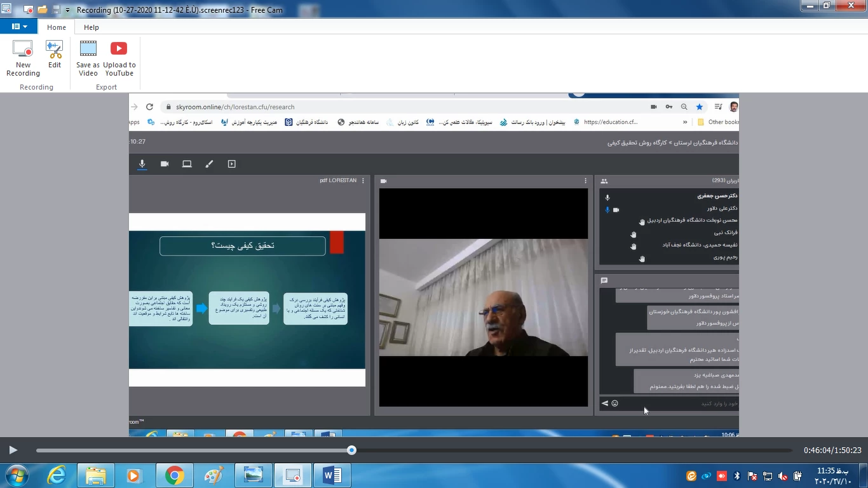868x488 pixels.
Task: Switch to the Help ribbon tab
Action: click(x=92, y=27)
